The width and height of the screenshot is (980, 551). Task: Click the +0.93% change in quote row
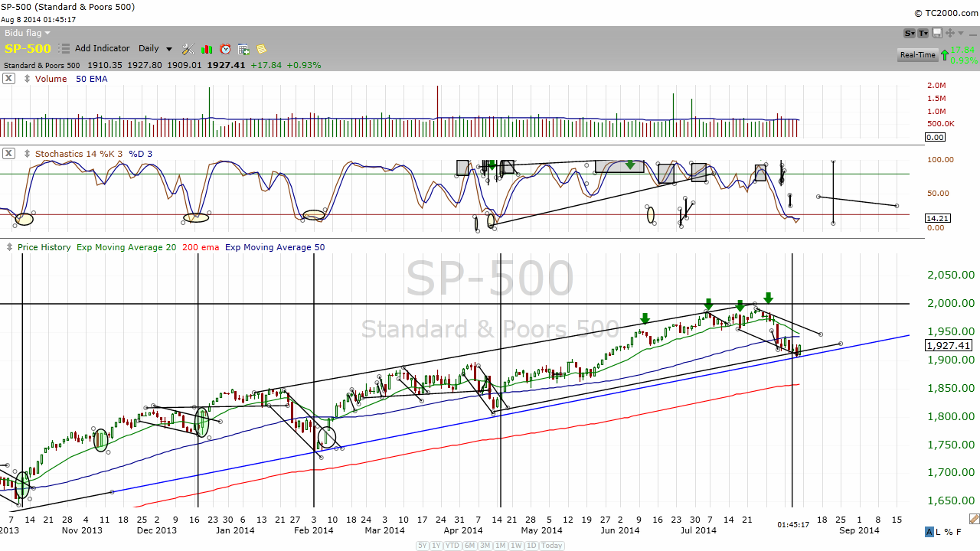[x=304, y=65]
